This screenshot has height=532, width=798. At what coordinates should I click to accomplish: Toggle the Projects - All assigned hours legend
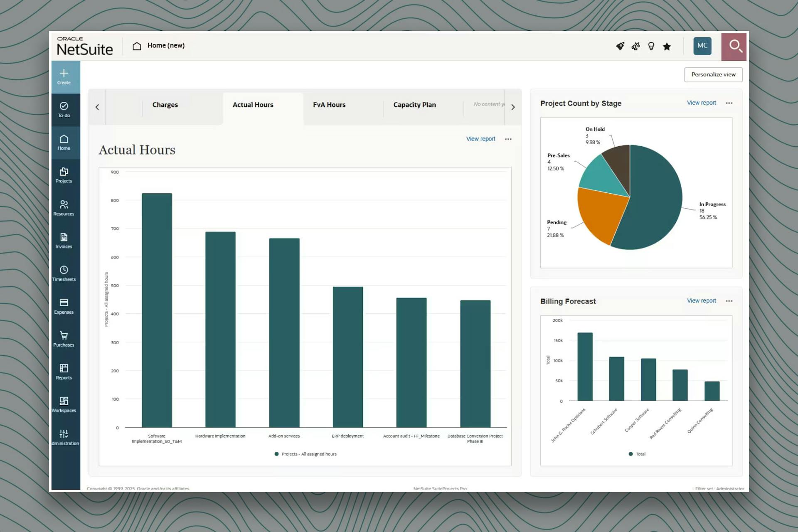tap(304, 454)
